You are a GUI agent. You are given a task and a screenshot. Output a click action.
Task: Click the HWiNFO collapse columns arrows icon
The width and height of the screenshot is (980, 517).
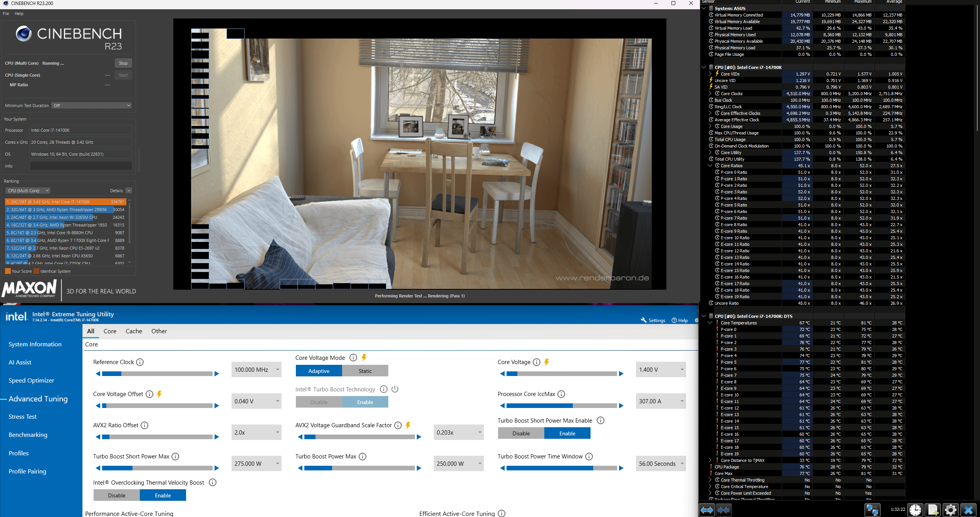coord(723,510)
